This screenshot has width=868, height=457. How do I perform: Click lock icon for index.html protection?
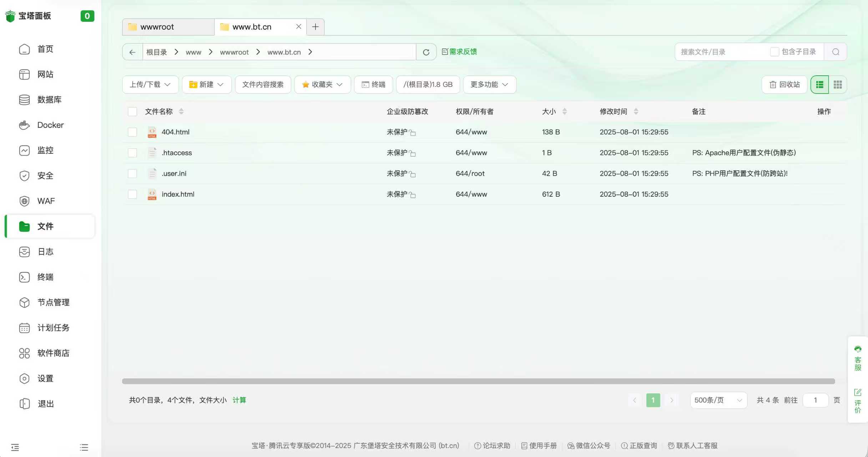click(413, 195)
